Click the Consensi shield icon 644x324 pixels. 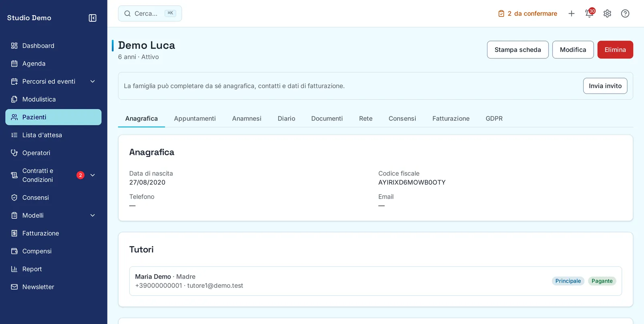[x=14, y=197]
